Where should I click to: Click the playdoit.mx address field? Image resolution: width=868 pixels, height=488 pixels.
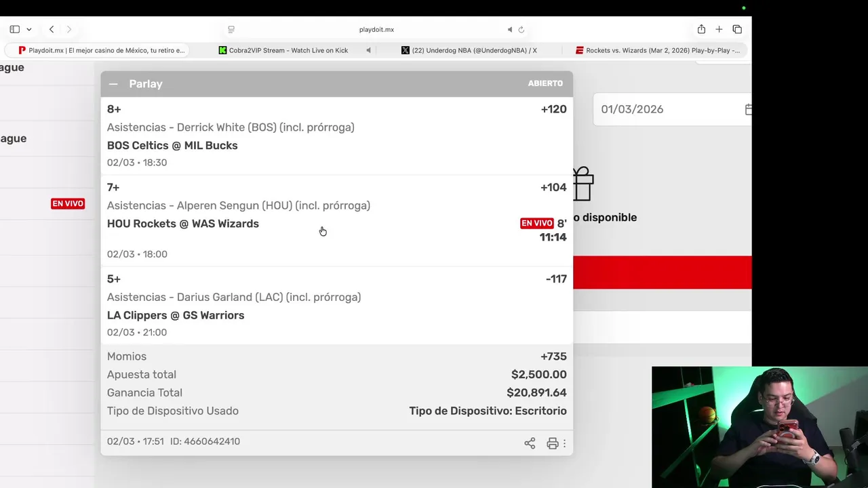(376, 29)
